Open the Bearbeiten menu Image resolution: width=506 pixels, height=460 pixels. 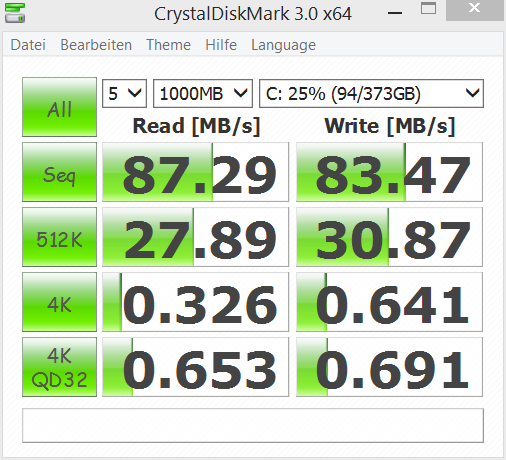point(96,45)
